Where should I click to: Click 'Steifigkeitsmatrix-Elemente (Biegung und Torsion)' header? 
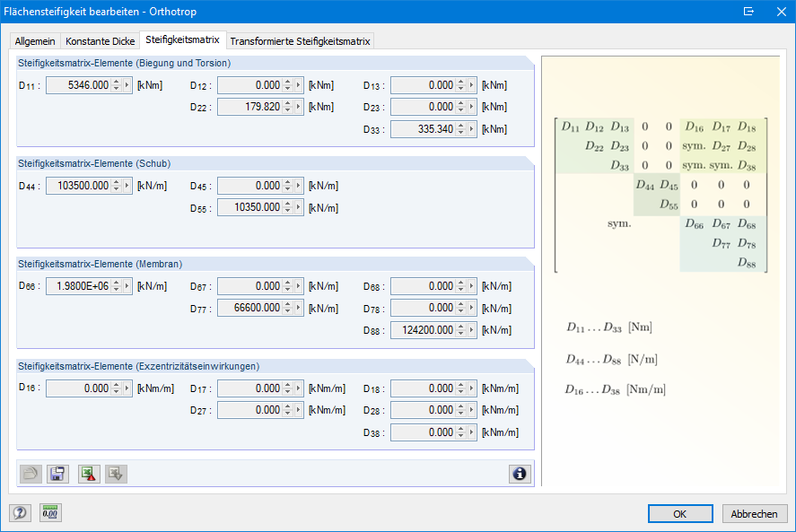125,63
